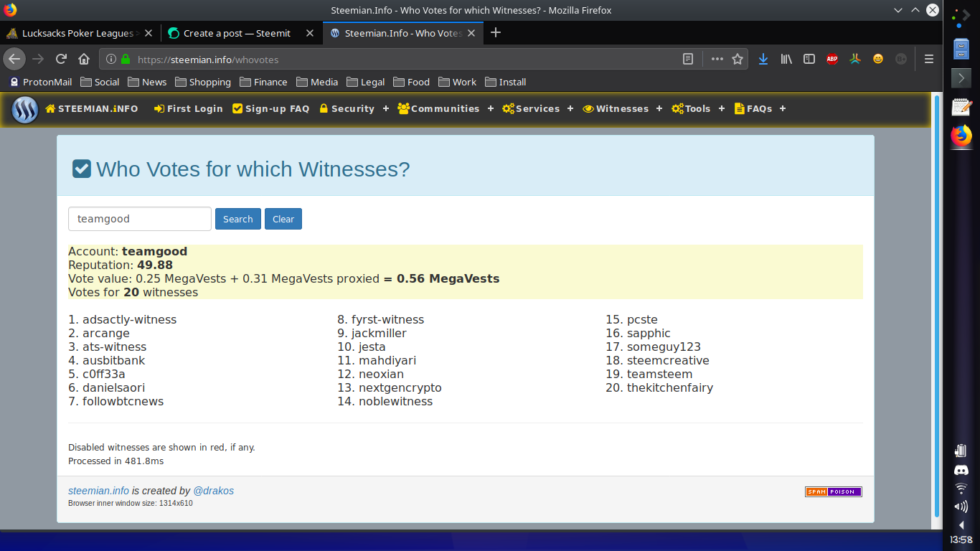Open the News bookmarks folder

pyautogui.click(x=147, y=82)
